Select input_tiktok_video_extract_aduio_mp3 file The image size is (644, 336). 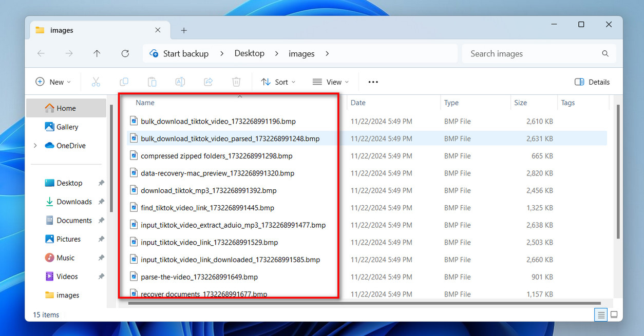pyautogui.click(x=233, y=225)
